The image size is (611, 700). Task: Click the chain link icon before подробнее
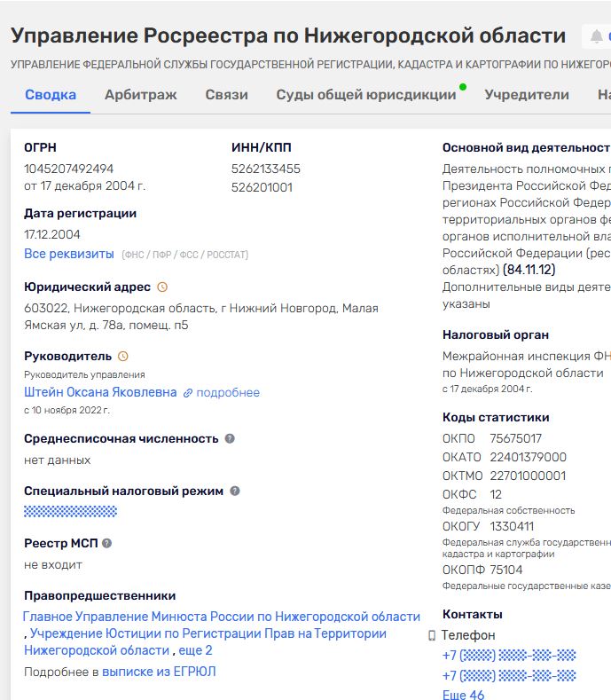tap(188, 393)
